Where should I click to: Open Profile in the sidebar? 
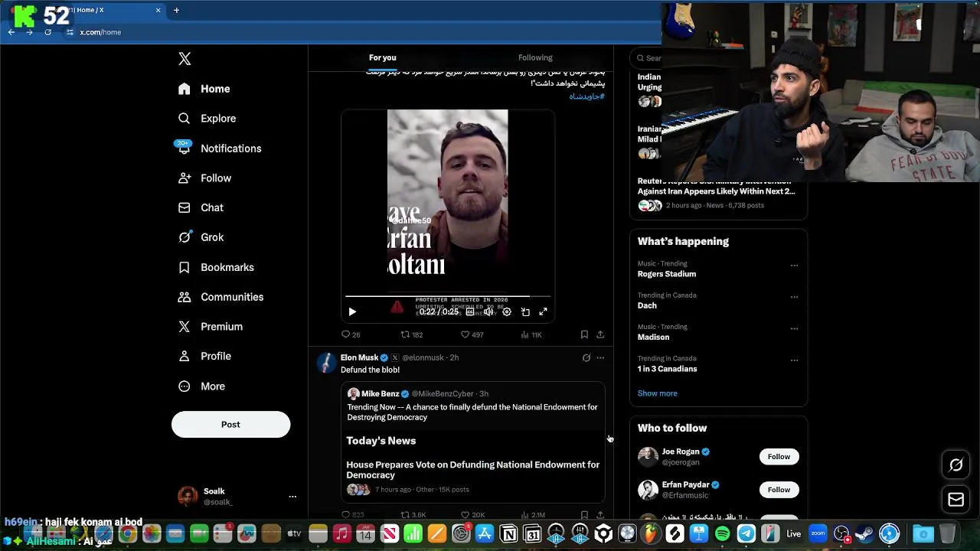(x=204, y=357)
